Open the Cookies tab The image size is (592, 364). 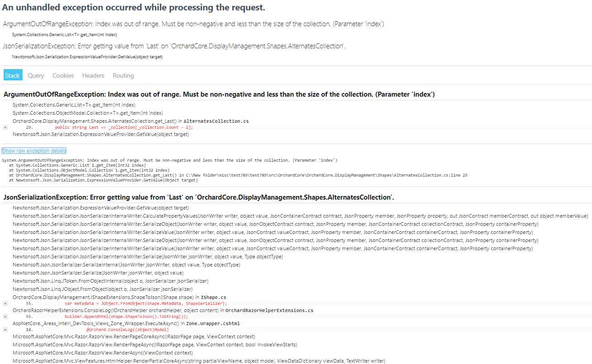pos(63,75)
